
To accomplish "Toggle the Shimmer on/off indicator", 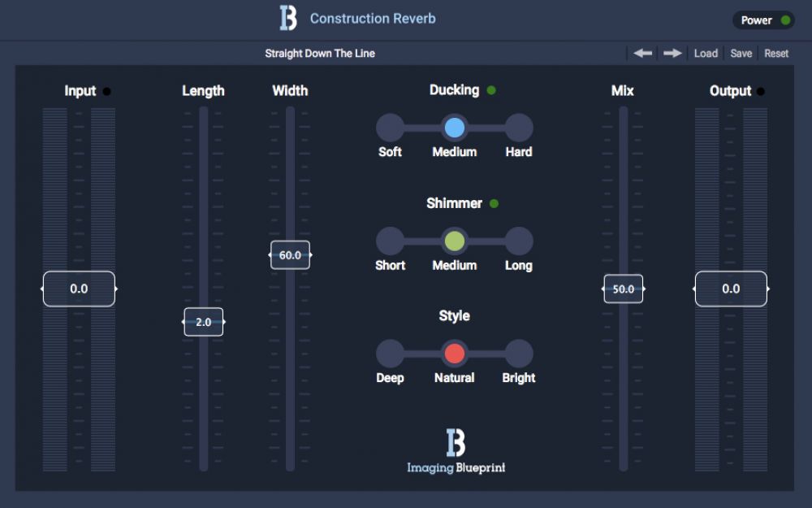I will pyautogui.click(x=494, y=203).
